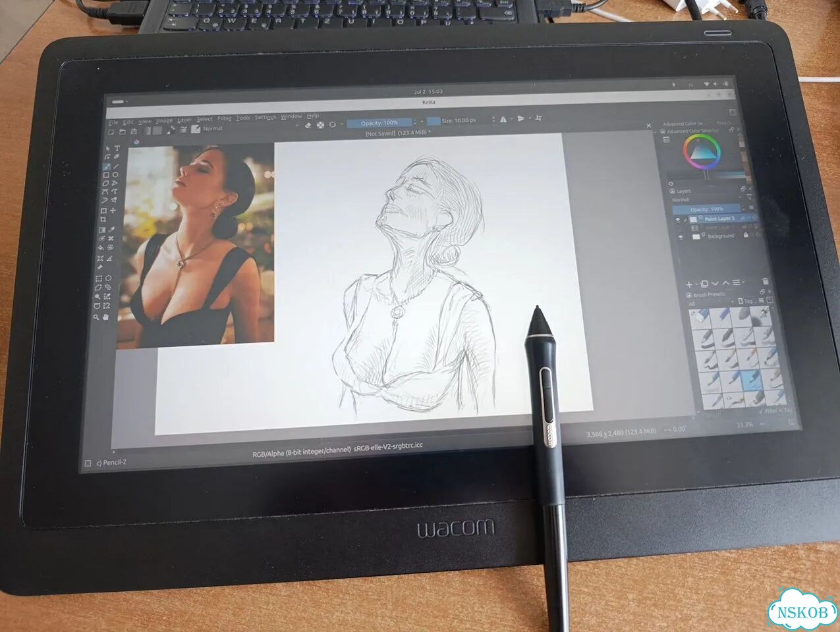Open the brush presets All tag dropdown

711,303
